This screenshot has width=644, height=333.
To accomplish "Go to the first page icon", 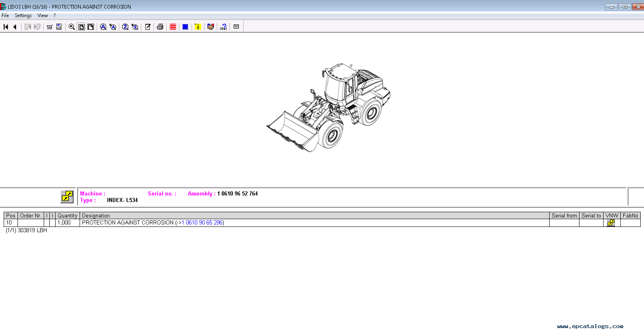I will tap(6, 27).
